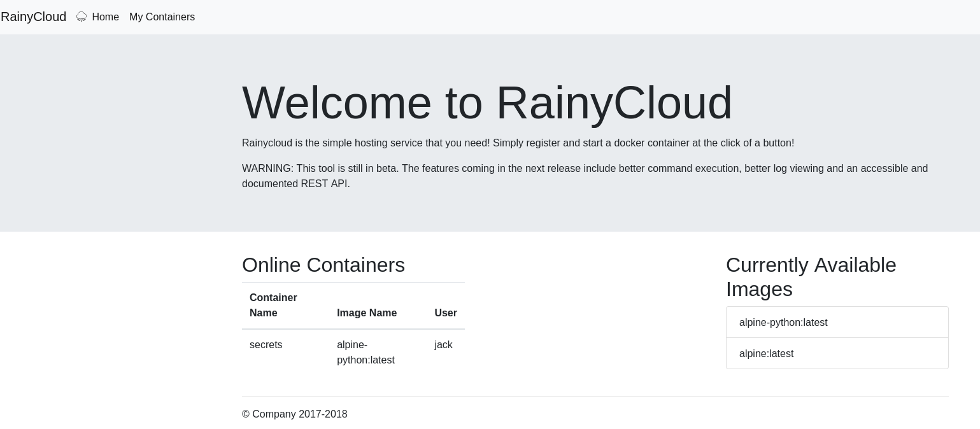The width and height of the screenshot is (980, 429).
Task: Select the User column header
Action: 446,313
